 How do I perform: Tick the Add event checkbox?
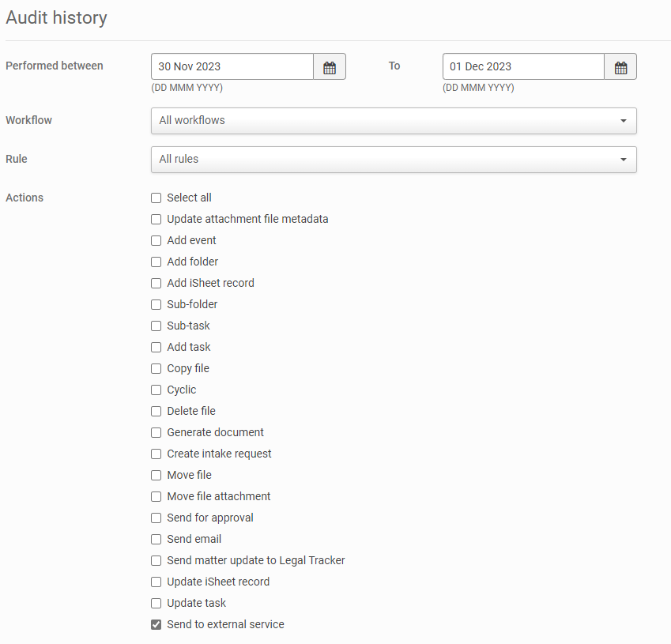(x=156, y=241)
